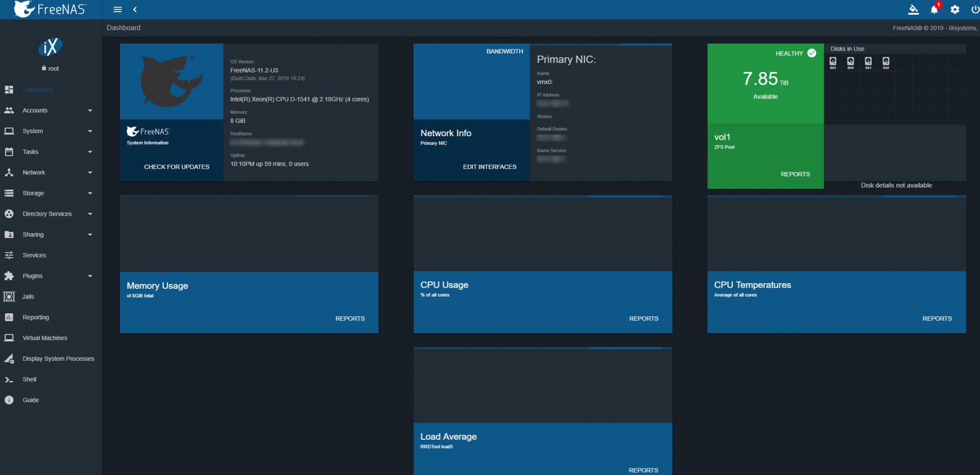This screenshot has width=980, height=475.
Task: Click the Guide info icon
Action: click(x=9, y=400)
